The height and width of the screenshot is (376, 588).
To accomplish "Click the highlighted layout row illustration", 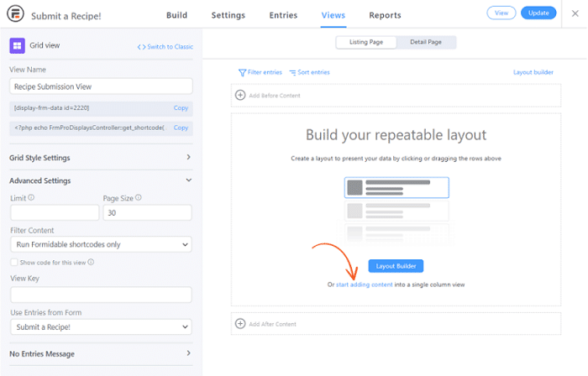I will click(396, 188).
